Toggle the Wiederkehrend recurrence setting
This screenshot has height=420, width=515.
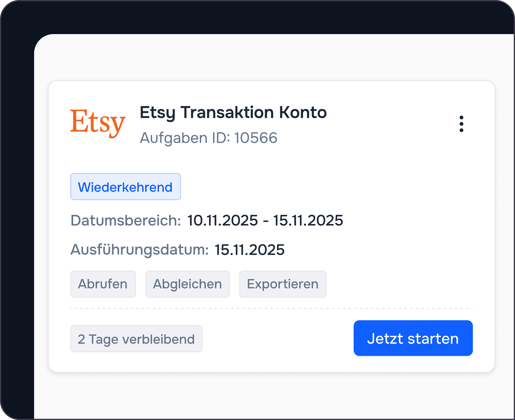pos(125,187)
